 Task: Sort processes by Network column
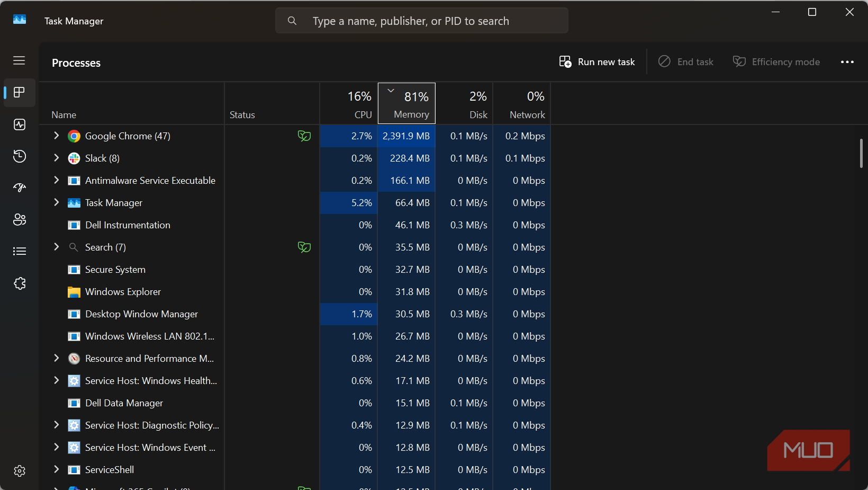click(522, 103)
